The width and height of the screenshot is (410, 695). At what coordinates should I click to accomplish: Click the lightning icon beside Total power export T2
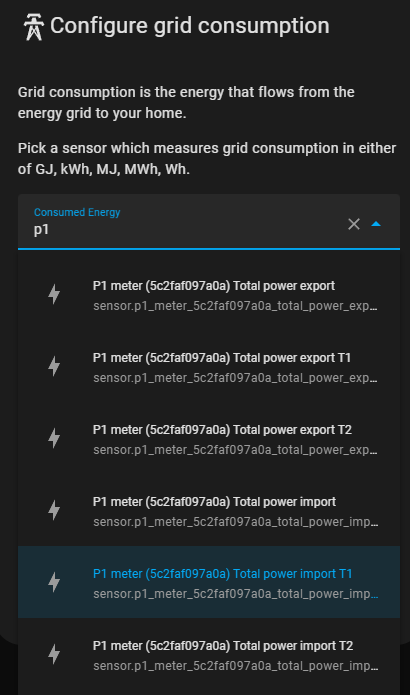pos(54,438)
